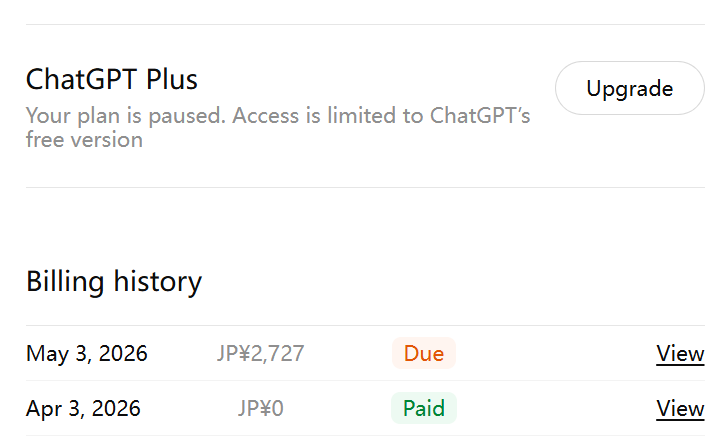Click the Billing history heading
The width and height of the screenshot is (724, 448).
click(x=114, y=281)
